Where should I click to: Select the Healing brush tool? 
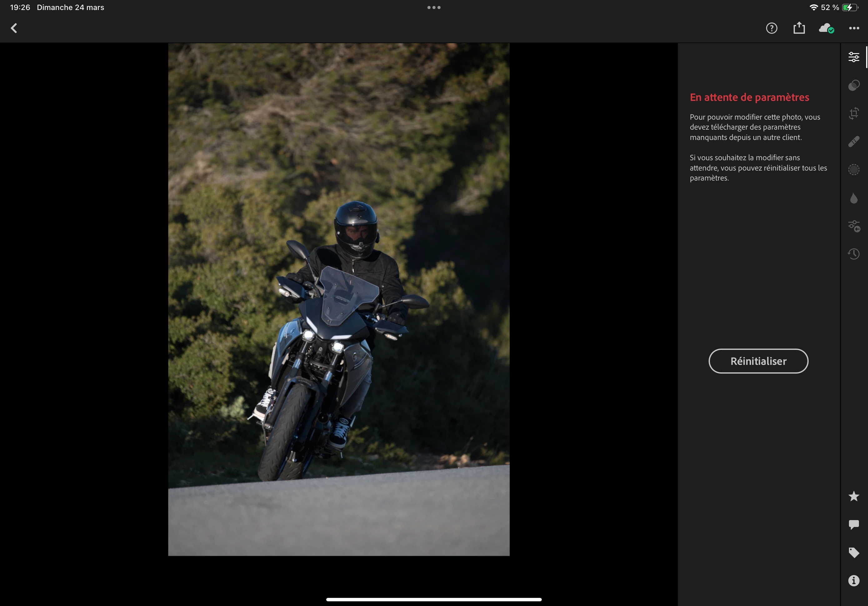(854, 142)
